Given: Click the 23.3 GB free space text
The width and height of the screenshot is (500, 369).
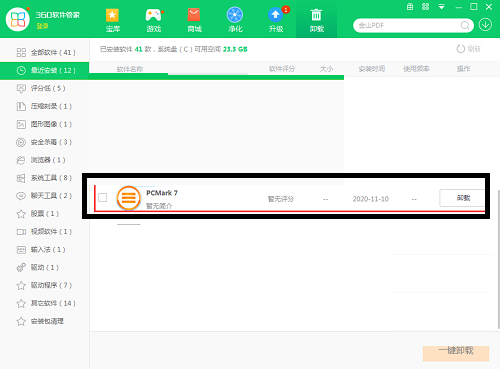Looking at the screenshot, I should point(235,49).
